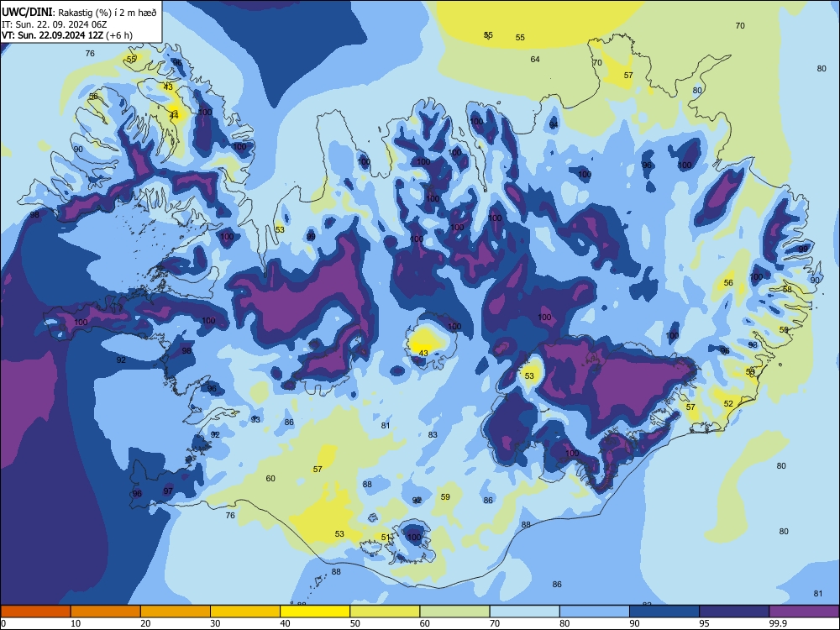Screen dimensions: 840x630
Task: Click the 'VT: Sun. 22.09.2024 12Z (+6 h)' line
Action: (x=67, y=35)
